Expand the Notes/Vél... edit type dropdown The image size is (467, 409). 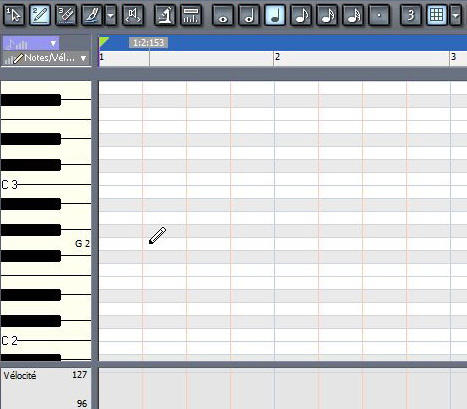pyautogui.click(x=83, y=58)
